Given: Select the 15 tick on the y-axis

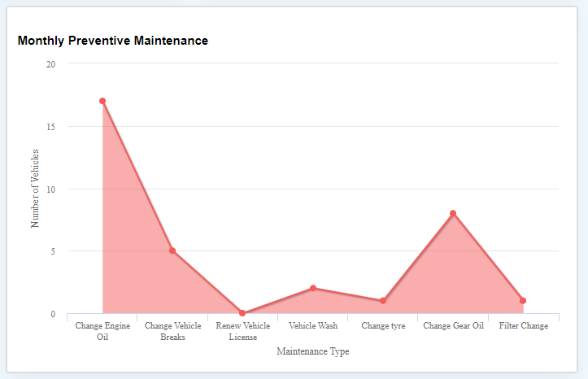Looking at the screenshot, I should coord(50,127).
